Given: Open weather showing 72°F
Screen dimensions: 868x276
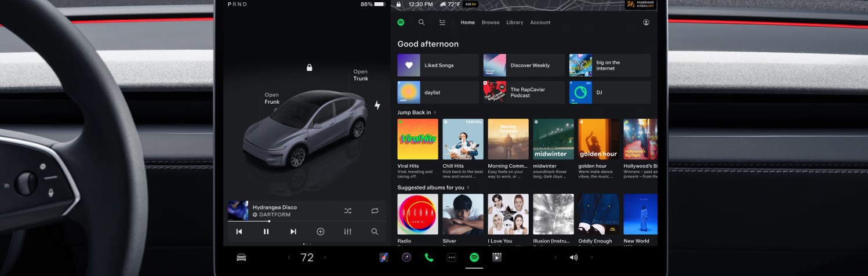Looking at the screenshot, I should 449,4.
